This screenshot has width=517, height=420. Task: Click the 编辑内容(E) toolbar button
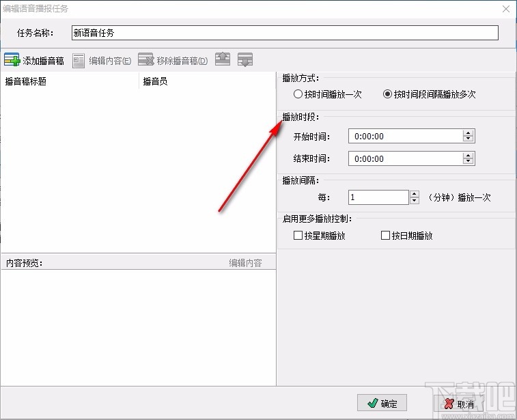(102, 61)
